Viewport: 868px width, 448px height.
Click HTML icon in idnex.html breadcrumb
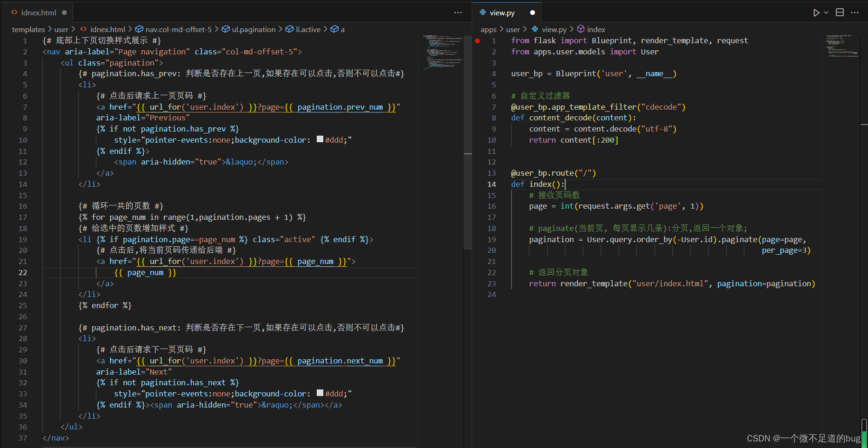coord(83,29)
